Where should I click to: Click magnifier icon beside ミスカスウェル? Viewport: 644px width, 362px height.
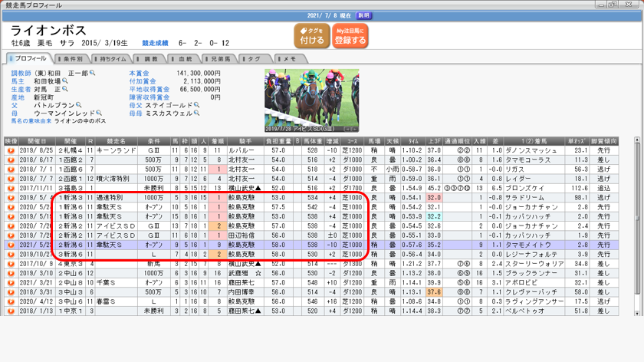pyautogui.click(x=197, y=114)
